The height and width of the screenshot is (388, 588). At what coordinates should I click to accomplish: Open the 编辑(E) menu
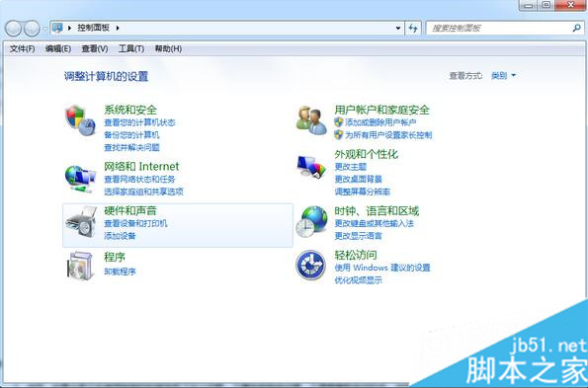(x=58, y=48)
